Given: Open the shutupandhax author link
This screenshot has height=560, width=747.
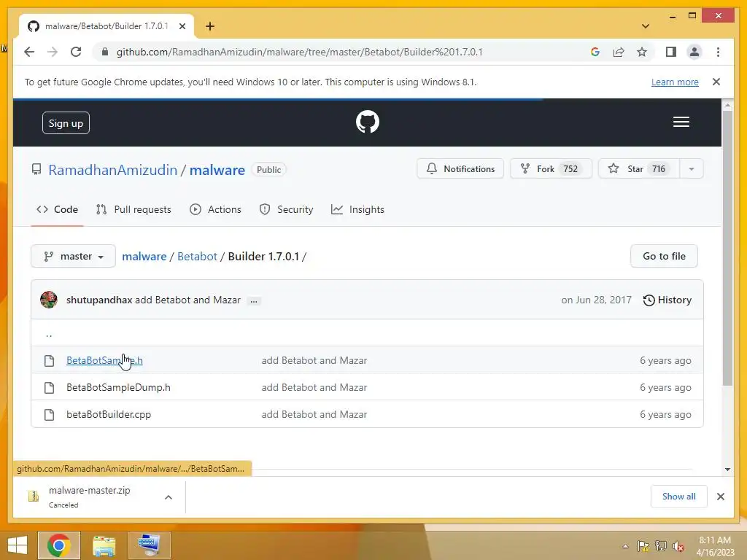Looking at the screenshot, I should [99, 300].
